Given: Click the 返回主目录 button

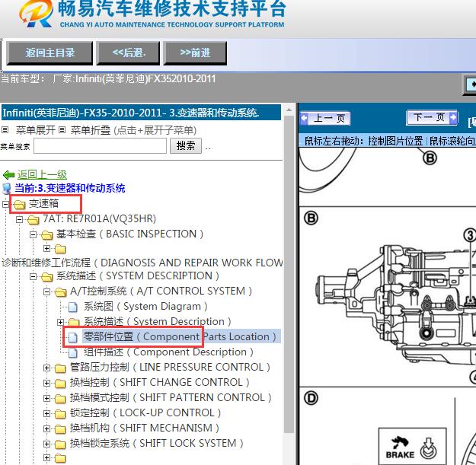Looking at the screenshot, I should tap(50, 53).
